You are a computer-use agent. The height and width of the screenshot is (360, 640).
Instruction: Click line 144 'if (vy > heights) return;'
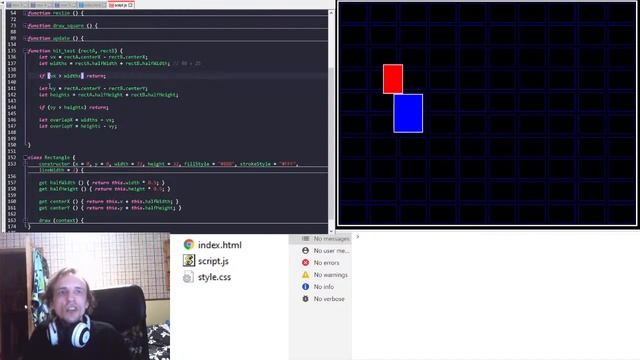click(x=73, y=107)
